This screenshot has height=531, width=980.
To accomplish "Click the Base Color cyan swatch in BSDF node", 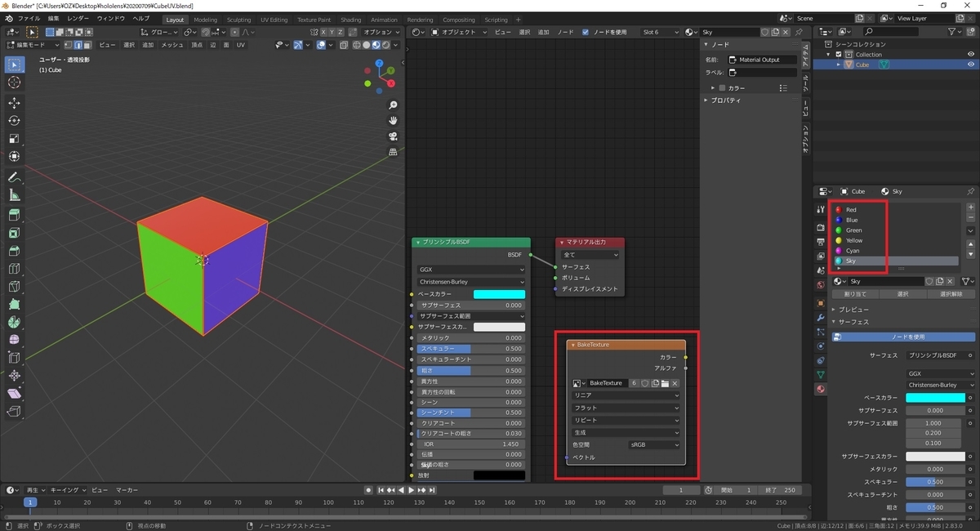I will point(499,294).
